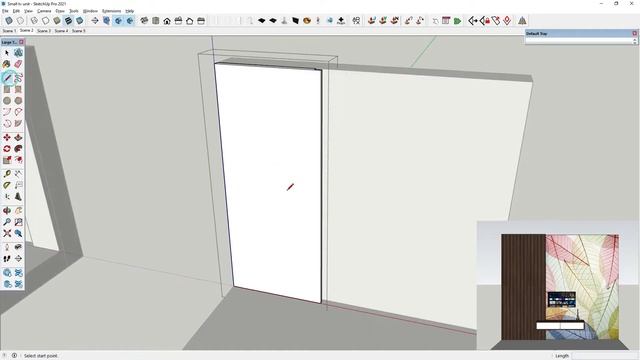
Task: Click the warning triangle toolbar icon
Action: point(522,20)
